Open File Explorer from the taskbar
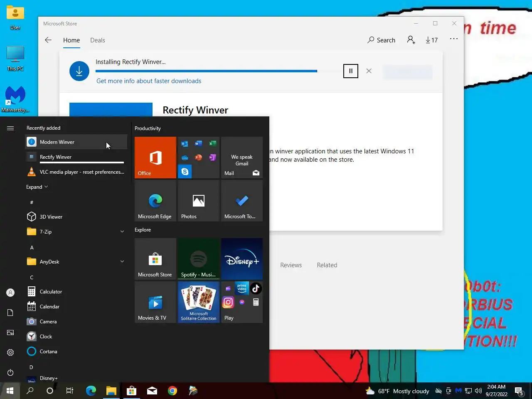This screenshot has height=399, width=532. click(111, 391)
